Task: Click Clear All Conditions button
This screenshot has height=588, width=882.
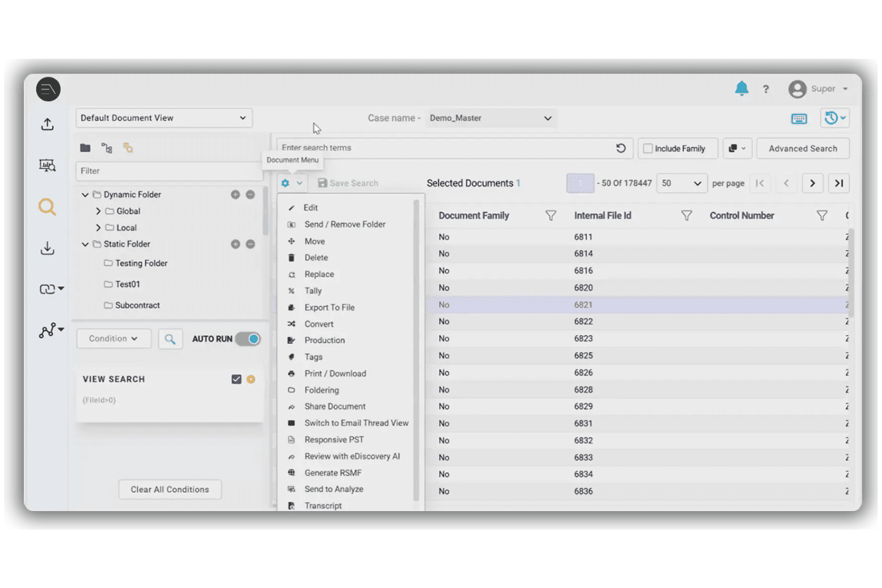Action: 170,490
